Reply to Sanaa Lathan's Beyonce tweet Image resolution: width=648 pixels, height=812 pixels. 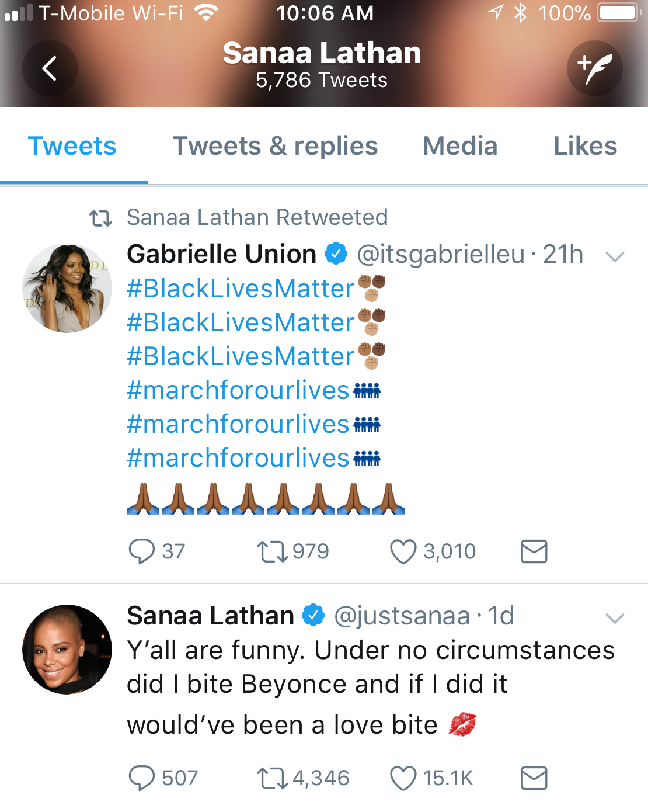(x=142, y=778)
